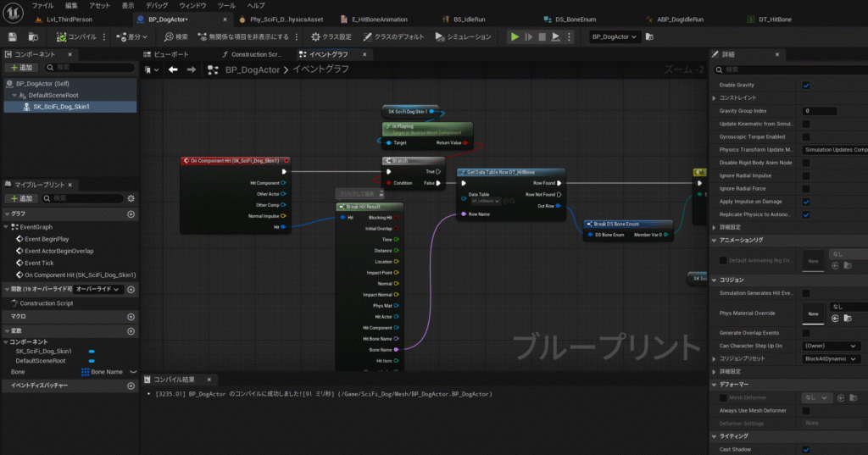Click the Unreal Engine logo icon
The height and width of the screenshot is (455, 868).
[x=12, y=12]
